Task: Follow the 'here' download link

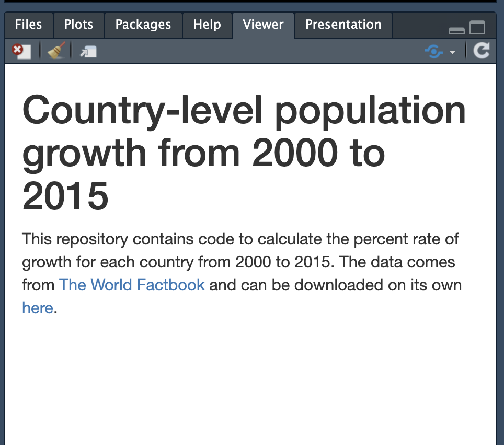Action: 37,308
